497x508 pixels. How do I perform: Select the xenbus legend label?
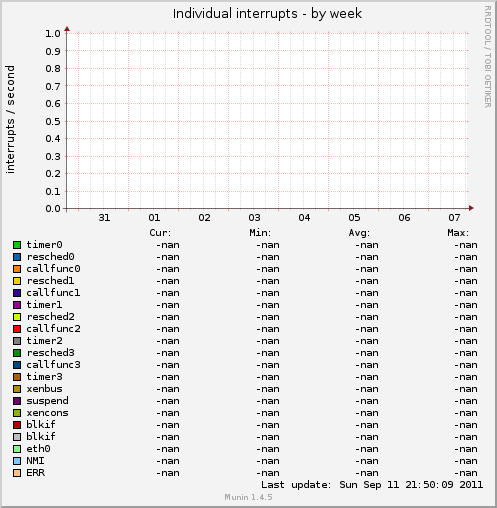[x=44, y=389]
